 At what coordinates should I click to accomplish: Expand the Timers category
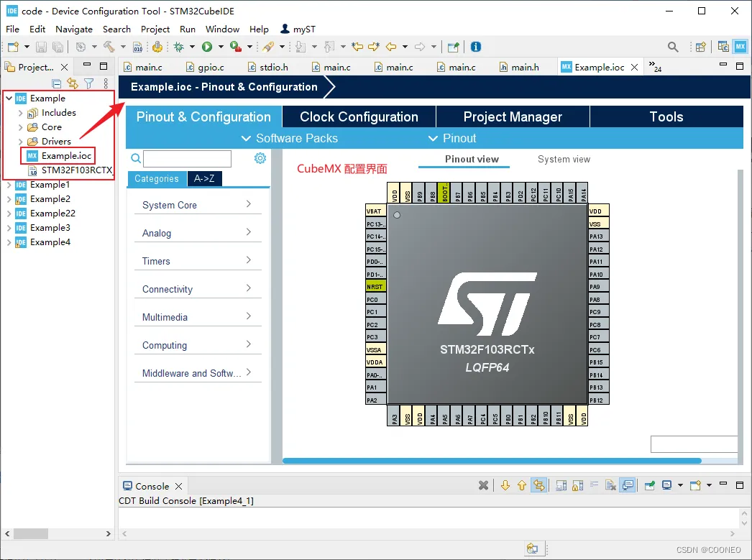(x=198, y=261)
